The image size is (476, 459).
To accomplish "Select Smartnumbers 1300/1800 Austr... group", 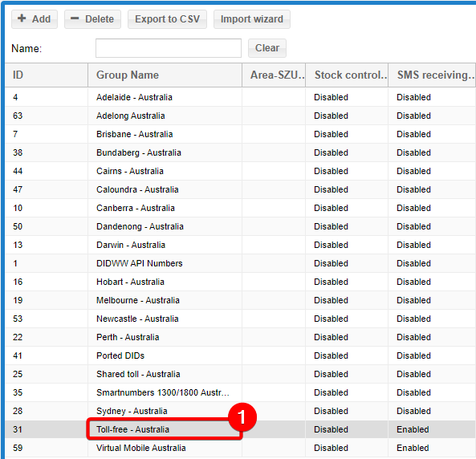I will click(x=163, y=393).
